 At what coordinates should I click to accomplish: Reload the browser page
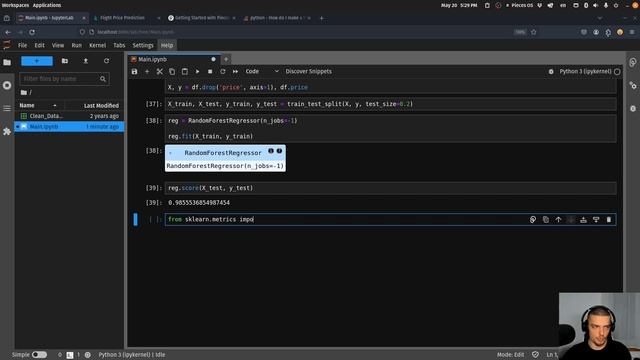pos(32,32)
